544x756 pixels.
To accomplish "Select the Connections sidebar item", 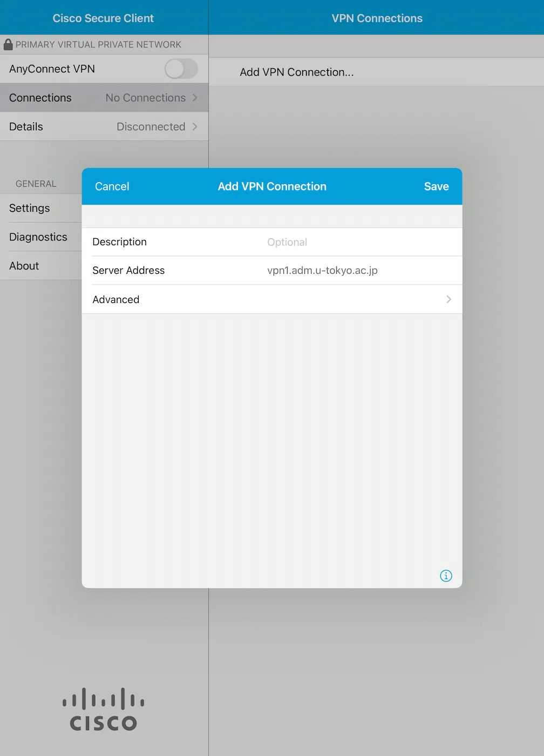I will tap(40, 98).
